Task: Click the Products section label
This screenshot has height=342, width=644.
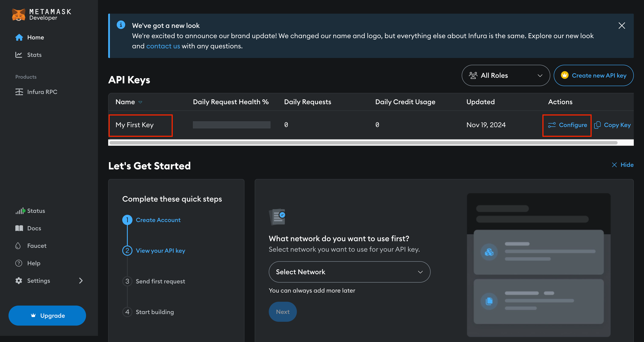Action: click(x=26, y=77)
